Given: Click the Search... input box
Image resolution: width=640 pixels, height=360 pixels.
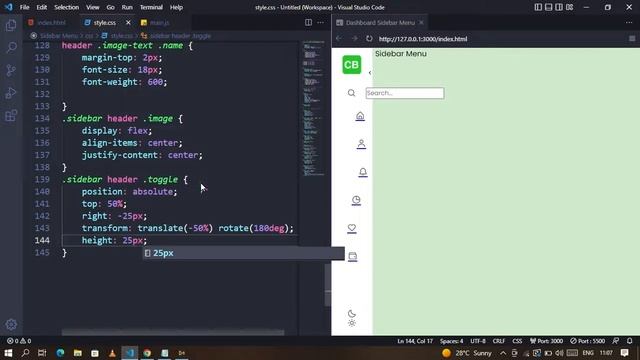Looking at the screenshot, I should (404, 93).
